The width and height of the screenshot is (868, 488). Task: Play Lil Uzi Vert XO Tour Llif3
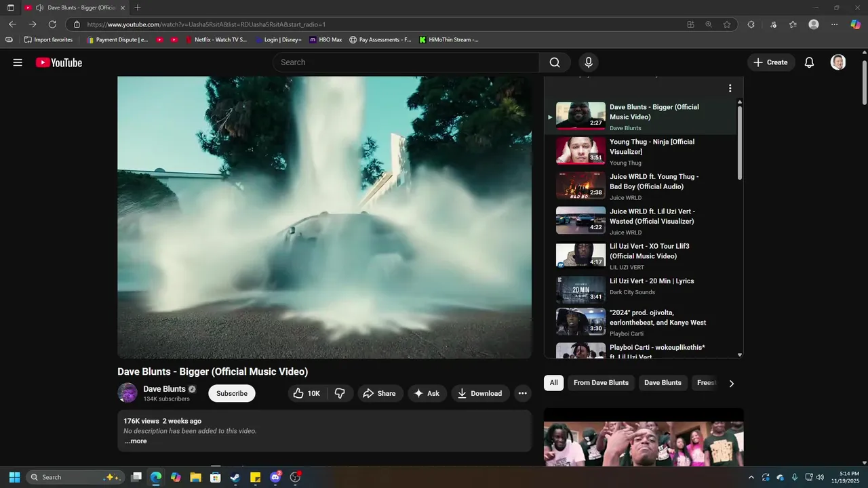(641, 256)
